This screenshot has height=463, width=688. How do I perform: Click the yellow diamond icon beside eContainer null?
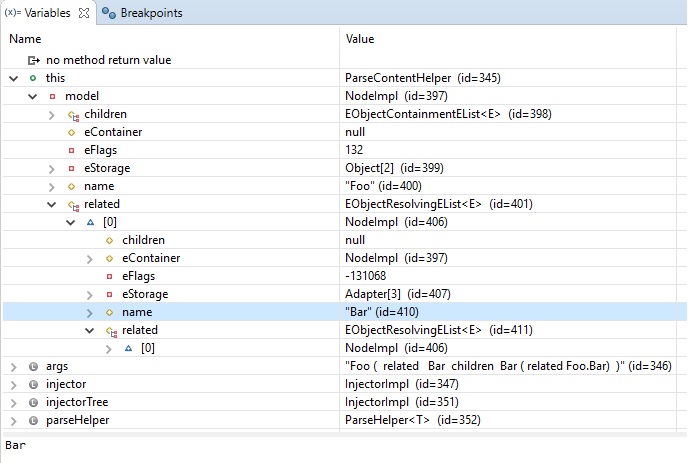click(72, 132)
